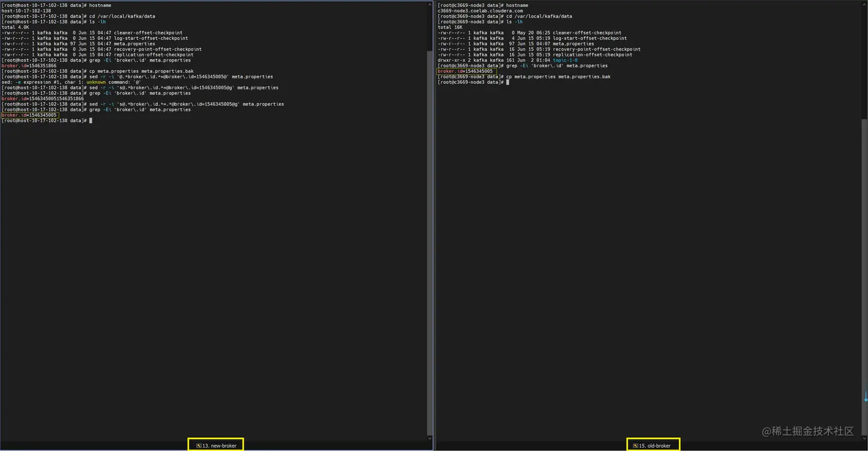
Task: Click 'cleaner-offset-checkpoint' row dated Jun 15 04:47
Action: click(x=92, y=33)
